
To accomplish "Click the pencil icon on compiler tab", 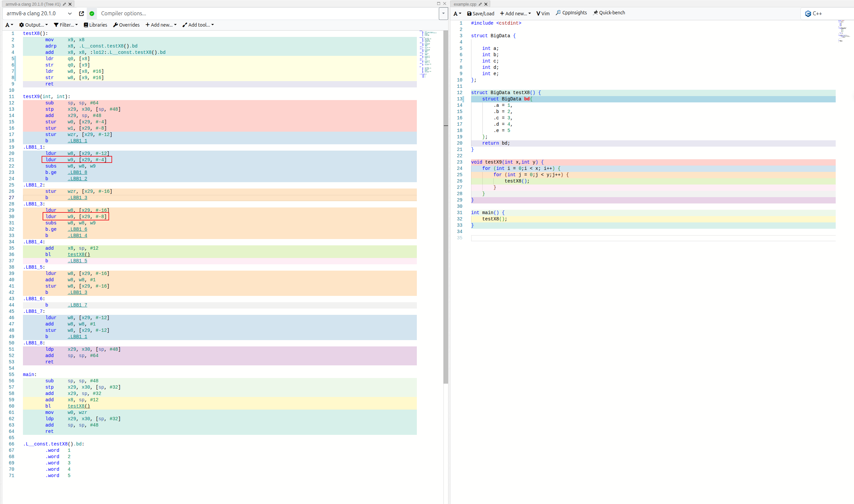I will tap(64, 4).
